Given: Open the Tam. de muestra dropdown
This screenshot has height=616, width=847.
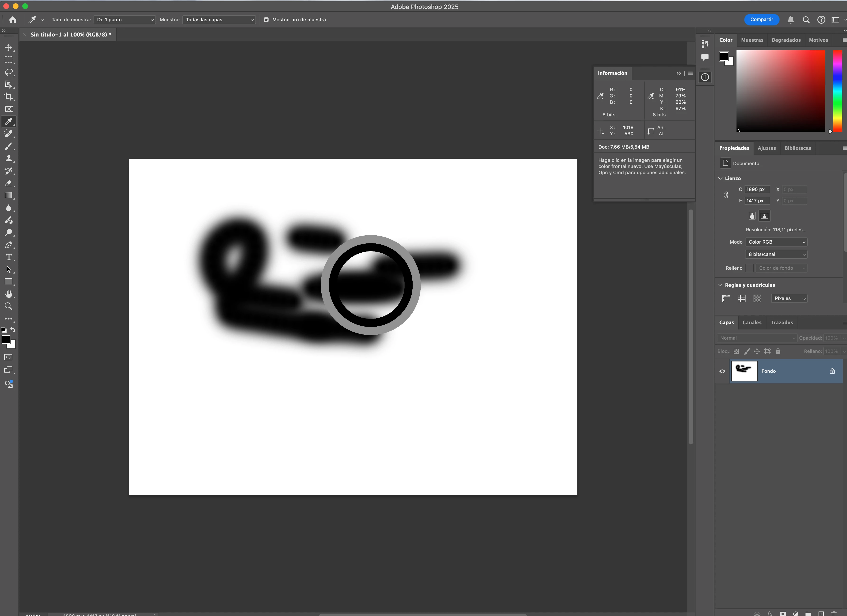Looking at the screenshot, I should click(x=125, y=20).
